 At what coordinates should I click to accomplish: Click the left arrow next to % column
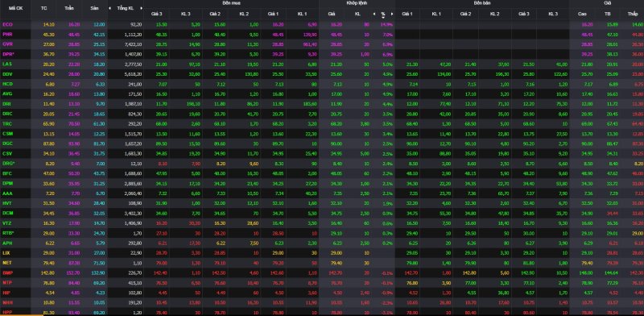pyautogui.click(x=374, y=14)
